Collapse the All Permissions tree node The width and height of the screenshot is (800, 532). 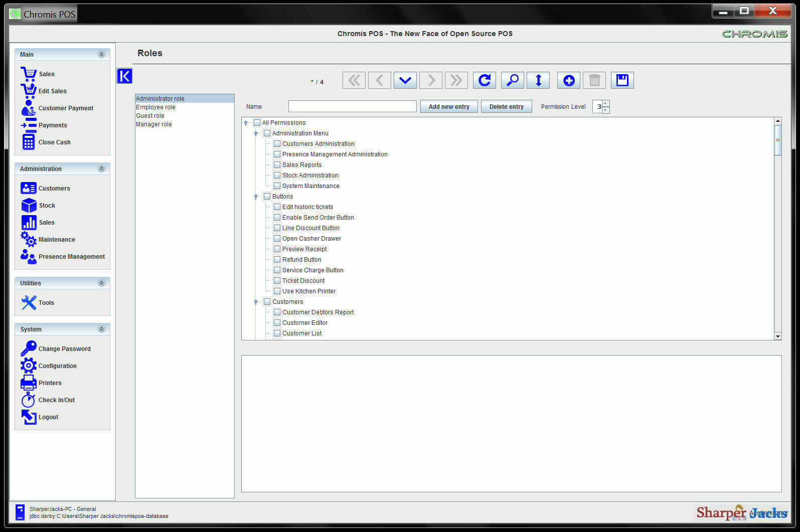246,123
